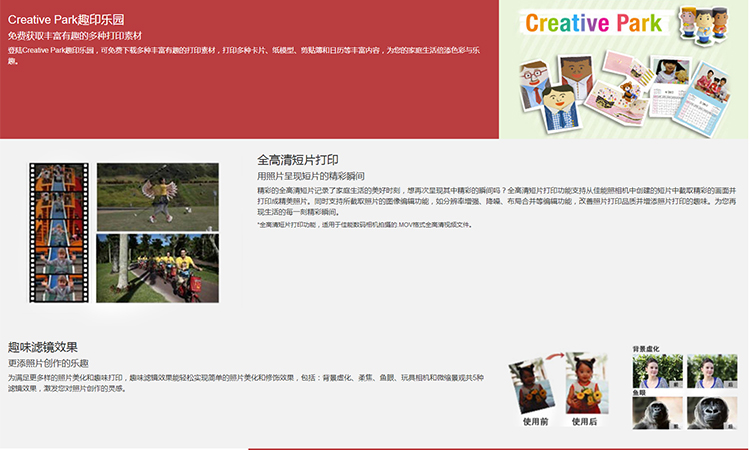This screenshot has width=750, height=450.
Task: Click the Creative Park colorful logo banner
Action: coord(594,23)
